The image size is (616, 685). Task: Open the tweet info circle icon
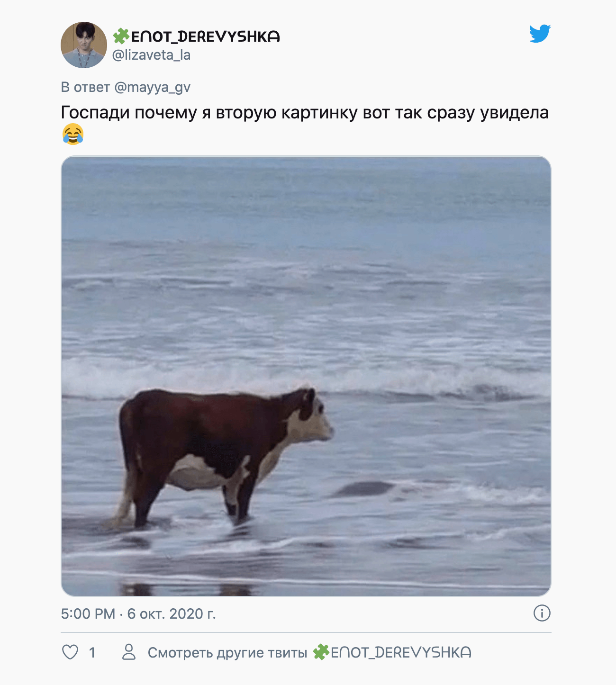click(542, 613)
